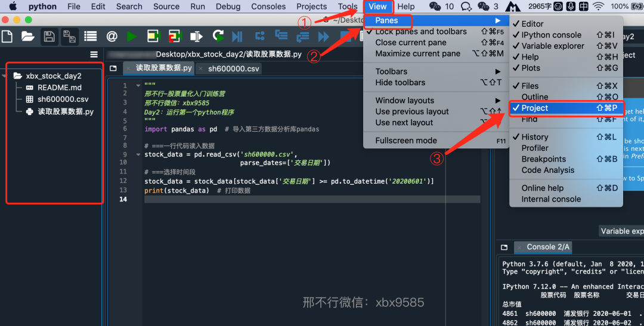Enable the Internal console pane
The height and width of the screenshot is (326, 644).
point(566,199)
